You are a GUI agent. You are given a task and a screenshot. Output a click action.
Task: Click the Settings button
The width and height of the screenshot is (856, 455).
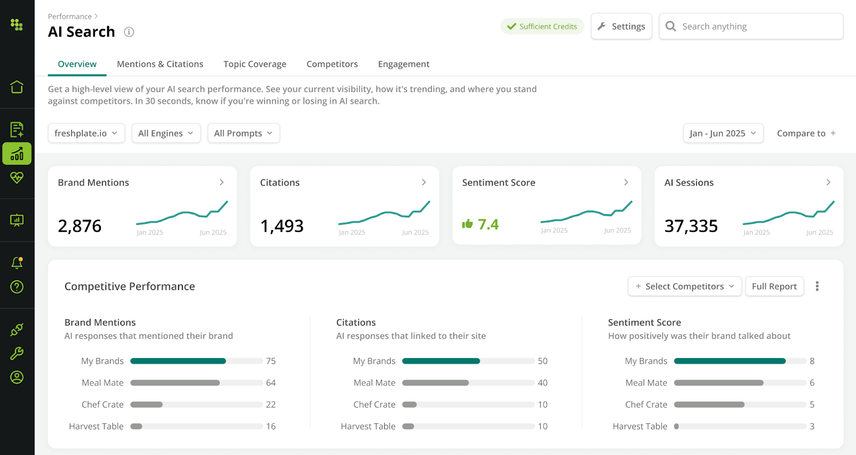coord(621,26)
